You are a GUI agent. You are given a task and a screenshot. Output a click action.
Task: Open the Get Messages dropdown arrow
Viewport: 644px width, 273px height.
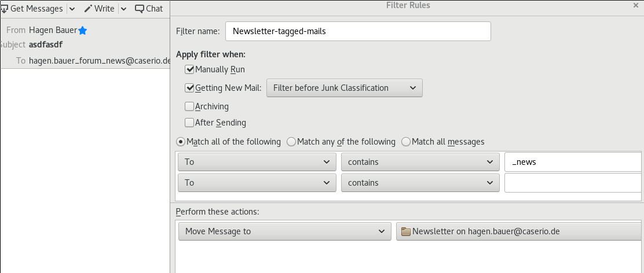[72, 9]
